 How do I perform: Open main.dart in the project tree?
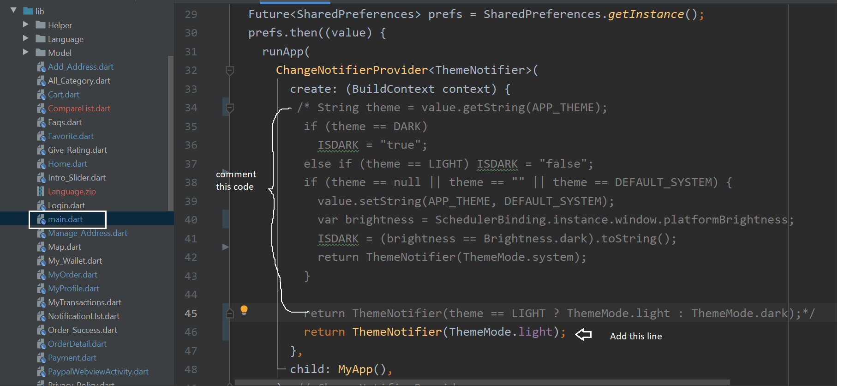click(x=65, y=219)
